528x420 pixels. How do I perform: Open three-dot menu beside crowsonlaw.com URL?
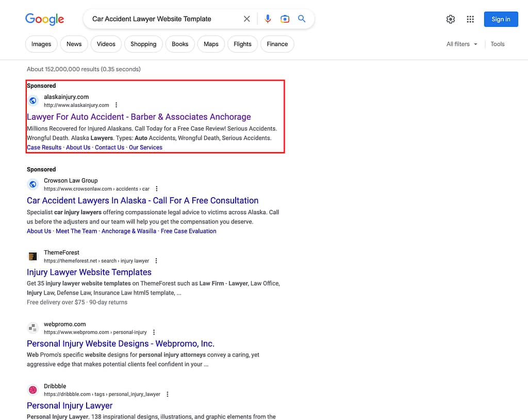(157, 189)
